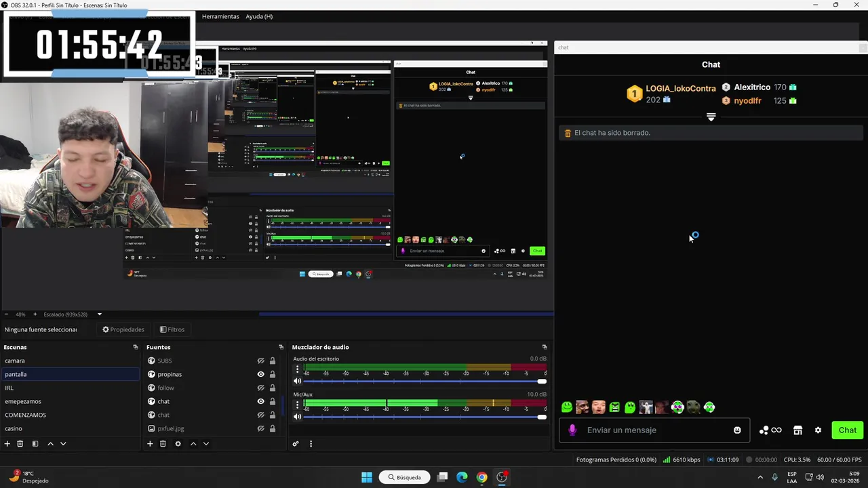Image resolution: width=868 pixels, height=488 pixels.
Task: Open source properties gear in Fuentes toolbar
Action: pyautogui.click(x=178, y=444)
